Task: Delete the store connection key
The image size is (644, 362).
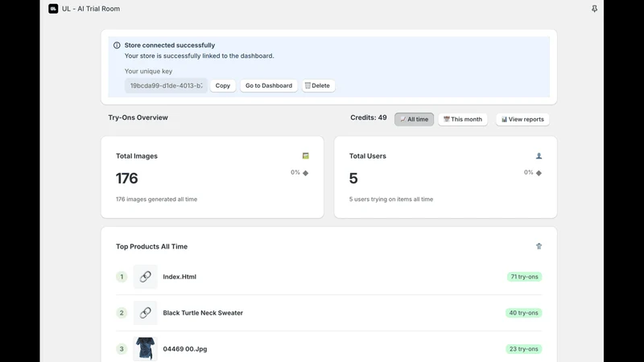Action: point(318,85)
